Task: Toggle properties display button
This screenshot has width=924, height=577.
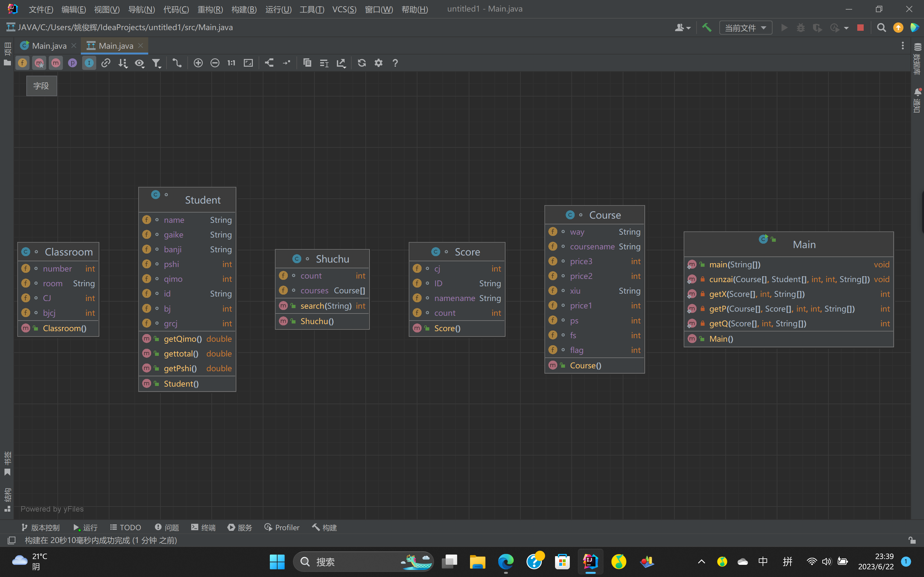Action: point(73,63)
